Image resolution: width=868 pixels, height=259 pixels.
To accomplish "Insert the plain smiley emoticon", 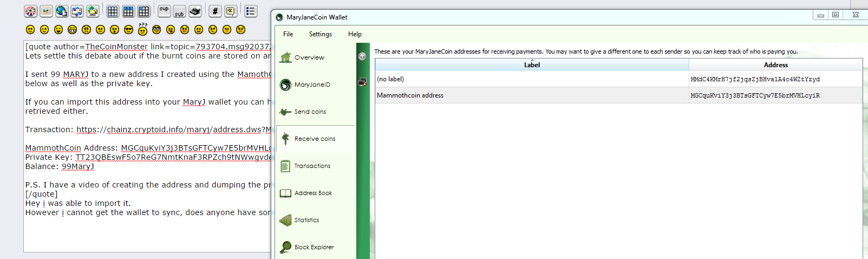I will [x=30, y=29].
